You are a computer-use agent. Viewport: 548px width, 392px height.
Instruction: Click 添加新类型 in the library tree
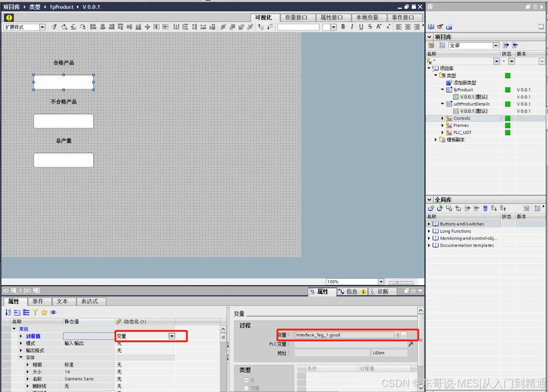pos(465,82)
